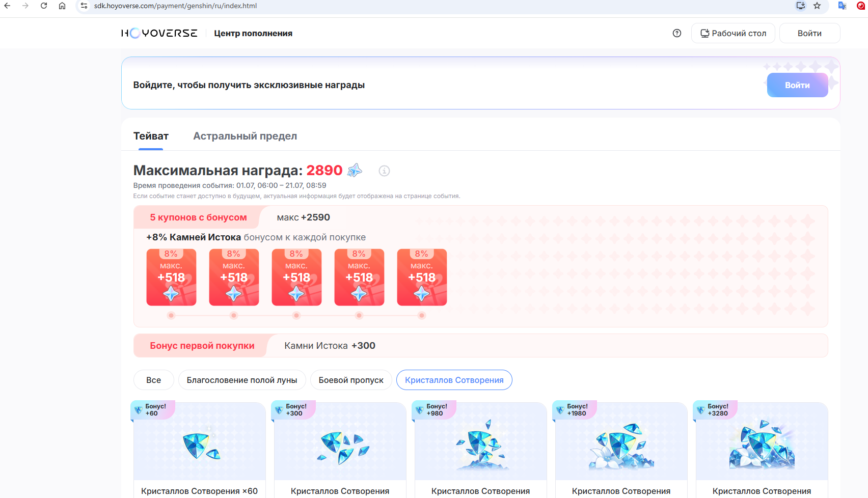View site information in the address bar
This screenshot has width=868, height=498.
pyautogui.click(x=84, y=6)
